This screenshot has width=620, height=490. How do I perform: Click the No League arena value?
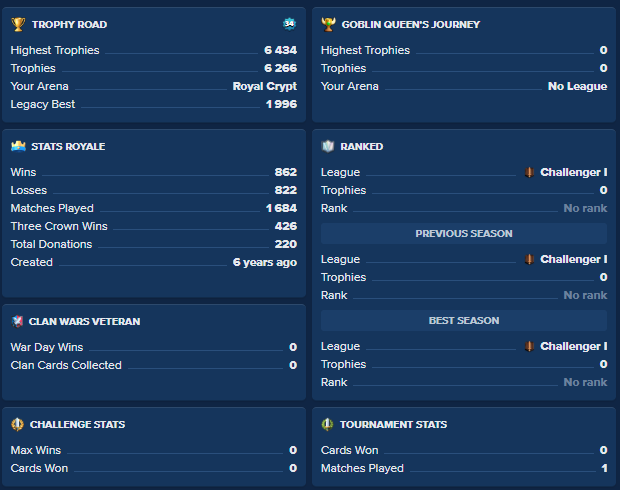click(577, 86)
